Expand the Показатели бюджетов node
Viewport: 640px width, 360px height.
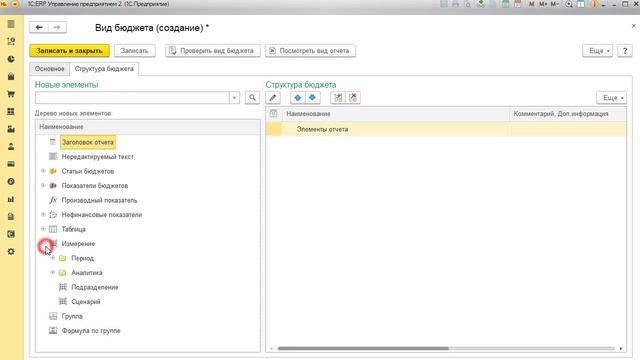(x=43, y=185)
